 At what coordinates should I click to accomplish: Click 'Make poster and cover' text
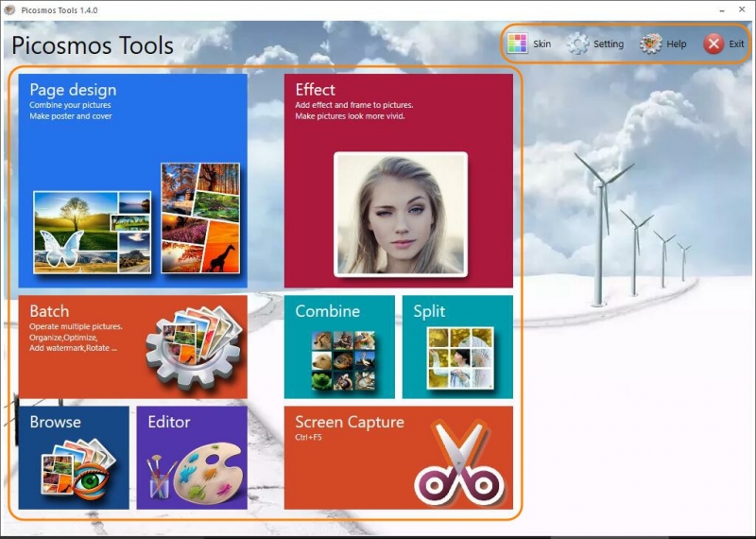pos(71,115)
